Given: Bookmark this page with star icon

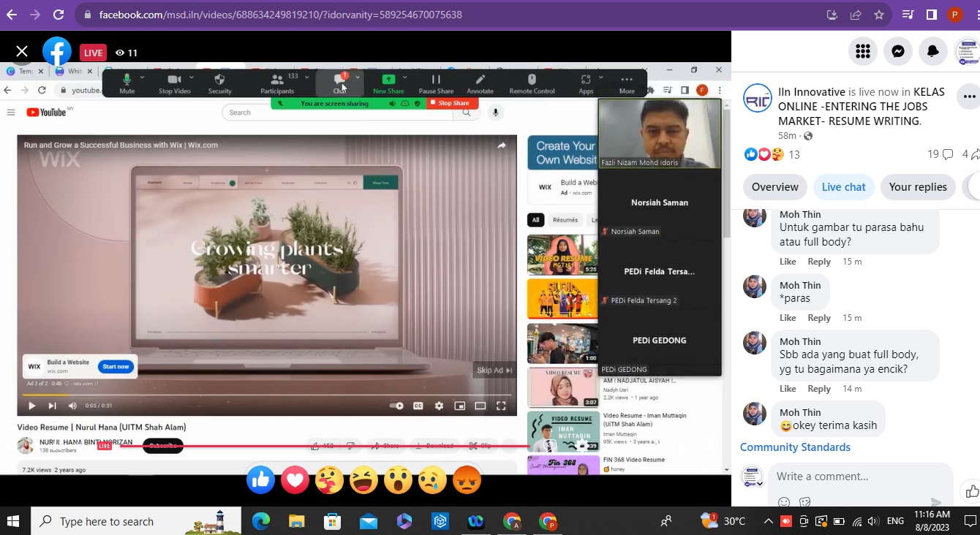Looking at the screenshot, I should click(879, 15).
